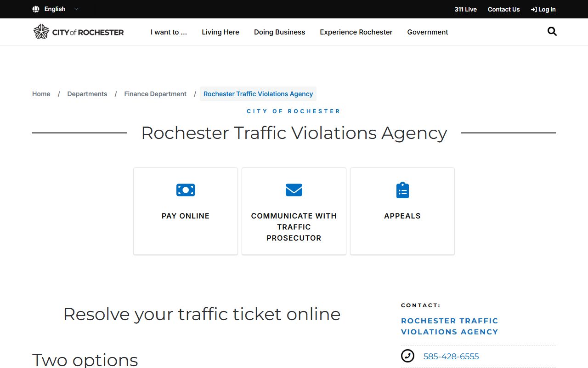Image resolution: width=588 pixels, height=368 pixels.
Task: Open Communicate With Traffic Prosecutor card
Action: coord(294,211)
